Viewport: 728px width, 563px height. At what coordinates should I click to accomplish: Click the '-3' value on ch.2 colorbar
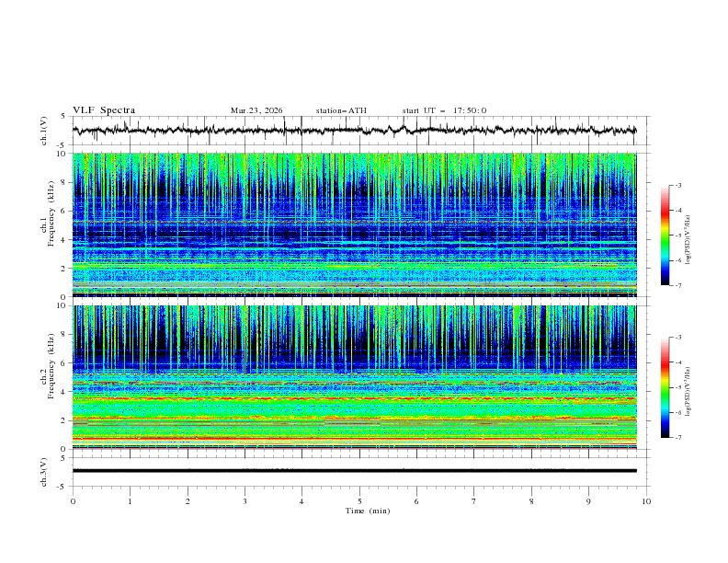[x=677, y=338]
